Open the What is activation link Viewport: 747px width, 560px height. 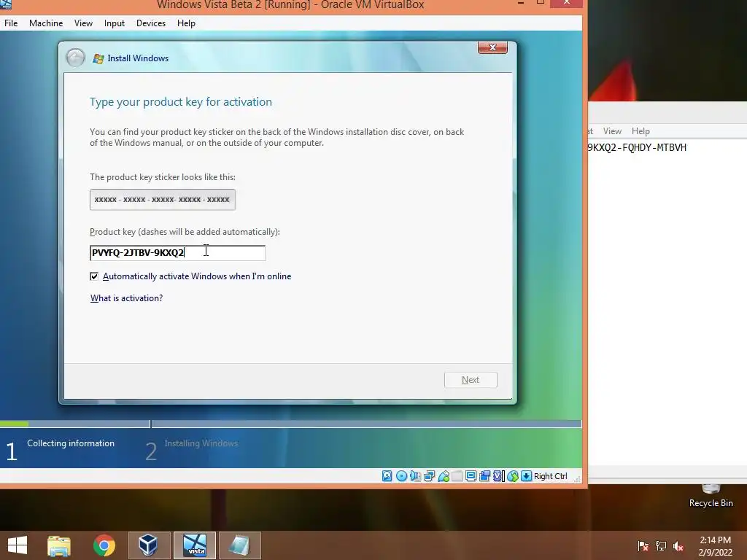(127, 298)
